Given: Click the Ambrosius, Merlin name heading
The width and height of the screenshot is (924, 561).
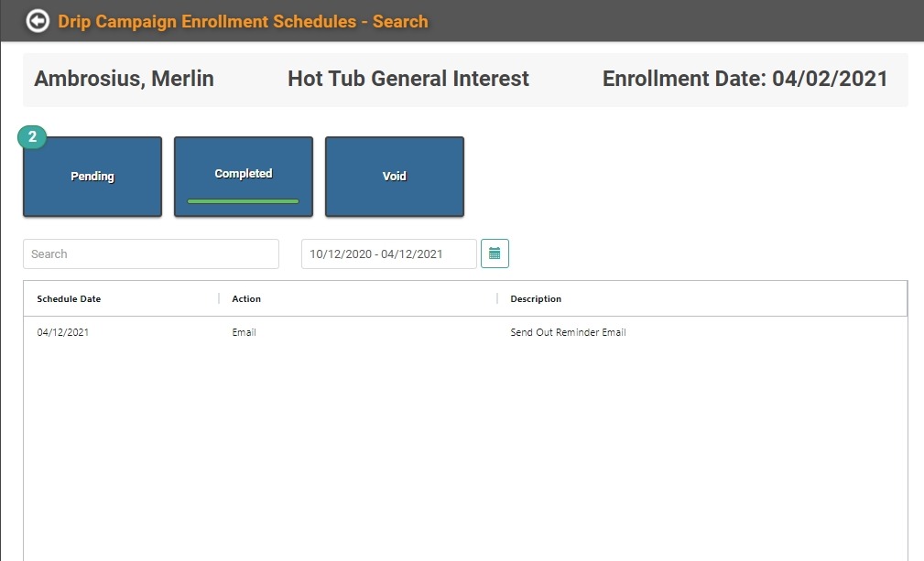Looking at the screenshot, I should (124, 79).
